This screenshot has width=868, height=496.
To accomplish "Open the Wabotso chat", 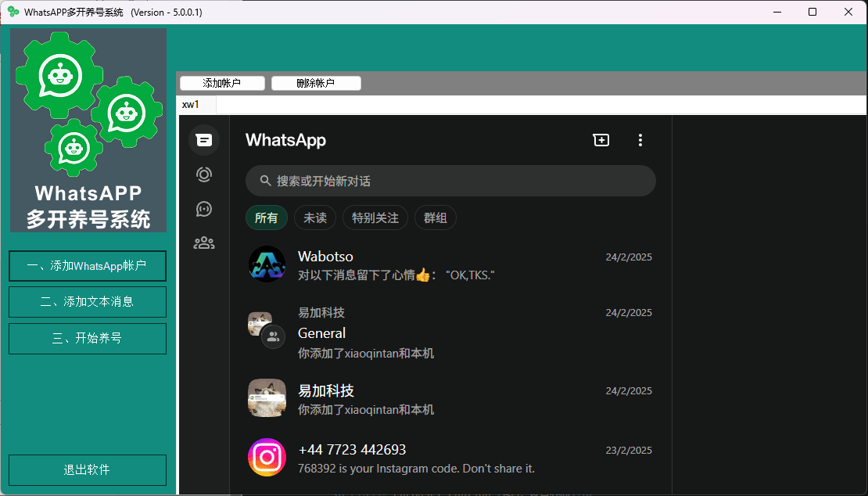I will [450, 264].
